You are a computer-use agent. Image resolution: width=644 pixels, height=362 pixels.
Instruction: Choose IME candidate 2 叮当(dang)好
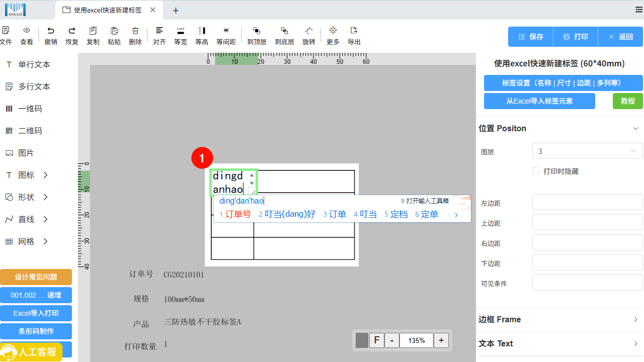pyautogui.click(x=287, y=214)
